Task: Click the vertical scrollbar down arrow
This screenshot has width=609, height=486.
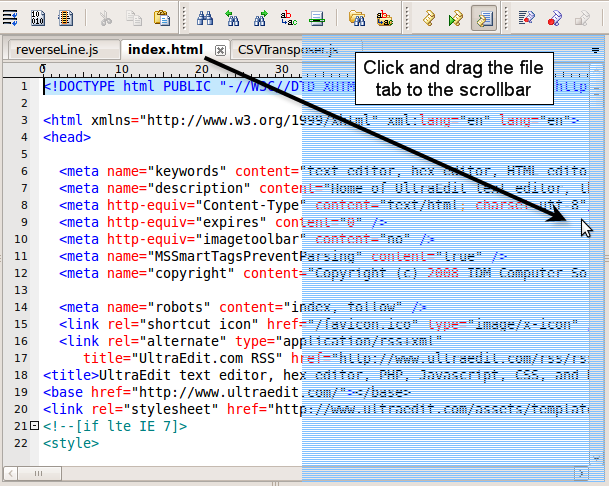Action: [x=596, y=459]
